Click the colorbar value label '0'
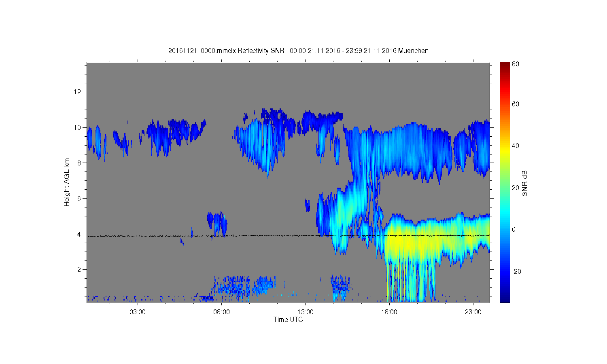The image size is (607, 364). pyautogui.click(x=514, y=229)
